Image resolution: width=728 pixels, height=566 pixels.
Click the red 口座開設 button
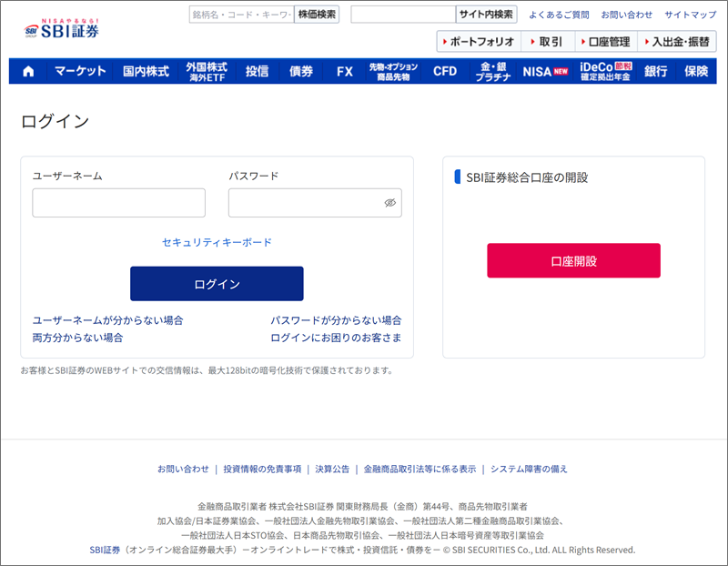pyautogui.click(x=574, y=260)
